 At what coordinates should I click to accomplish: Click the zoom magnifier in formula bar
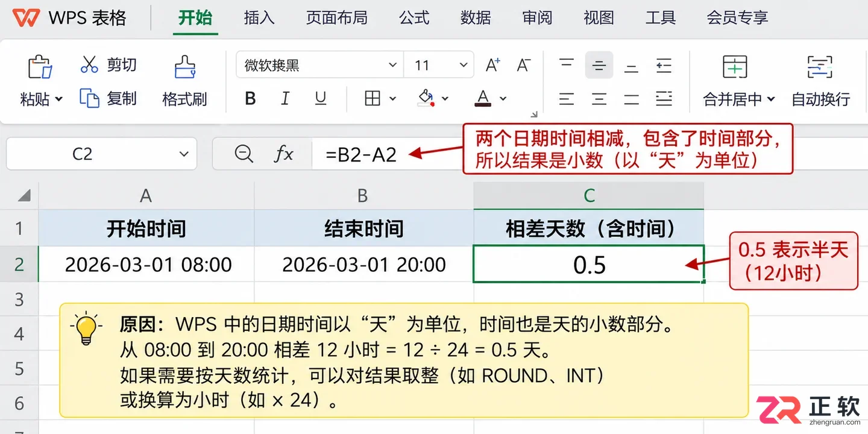244,154
